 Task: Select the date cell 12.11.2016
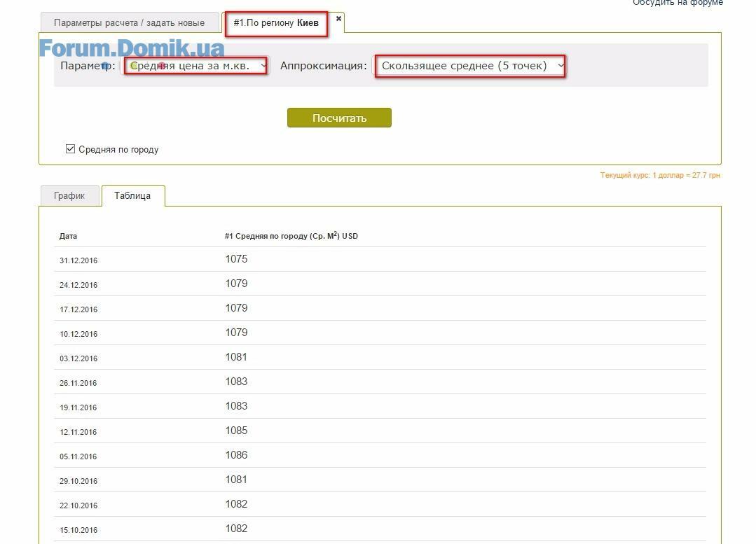78,433
